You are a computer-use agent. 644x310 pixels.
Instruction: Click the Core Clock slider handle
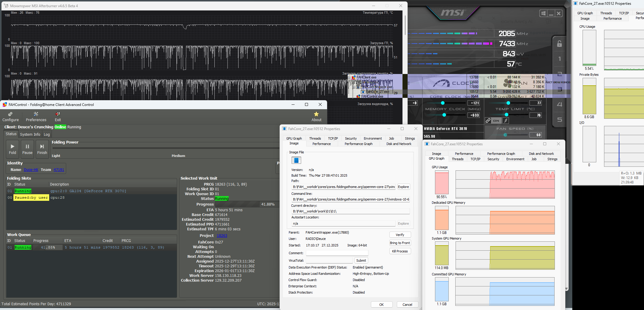pyautogui.click(x=443, y=103)
